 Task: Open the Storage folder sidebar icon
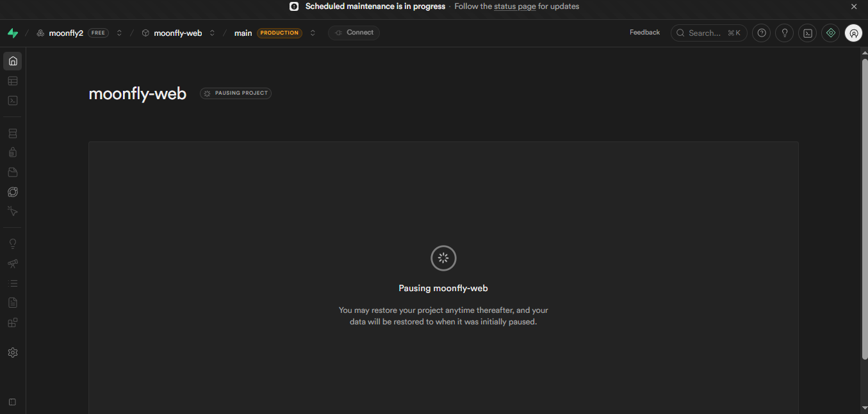point(13,172)
